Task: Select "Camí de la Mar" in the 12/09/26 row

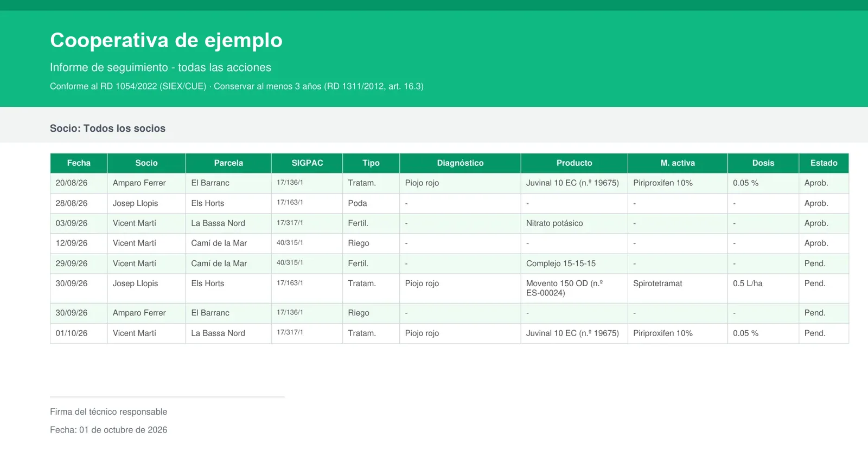Action: click(219, 243)
